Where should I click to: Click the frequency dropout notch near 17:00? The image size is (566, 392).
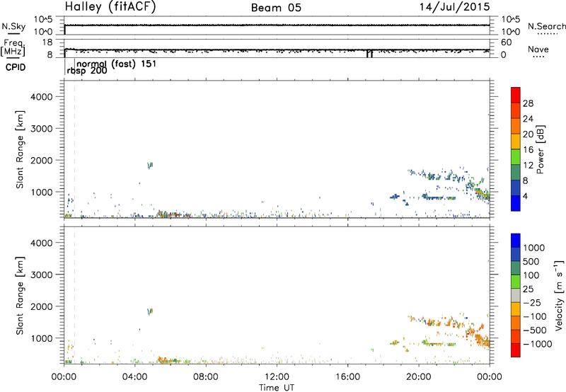[x=369, y=53]
